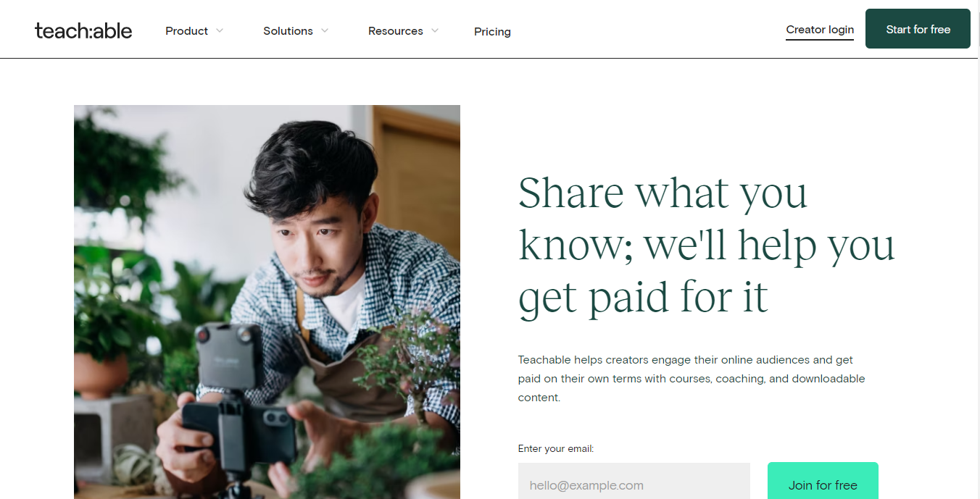This screenshot has width=980, height=499.
Task: Open the Solutions menu
Action: (x=288, y=31)
